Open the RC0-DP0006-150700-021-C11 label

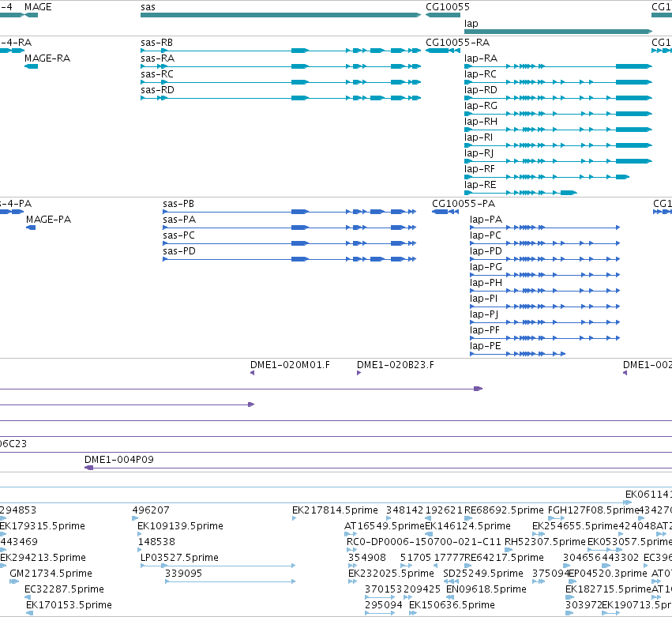point(424,542)
